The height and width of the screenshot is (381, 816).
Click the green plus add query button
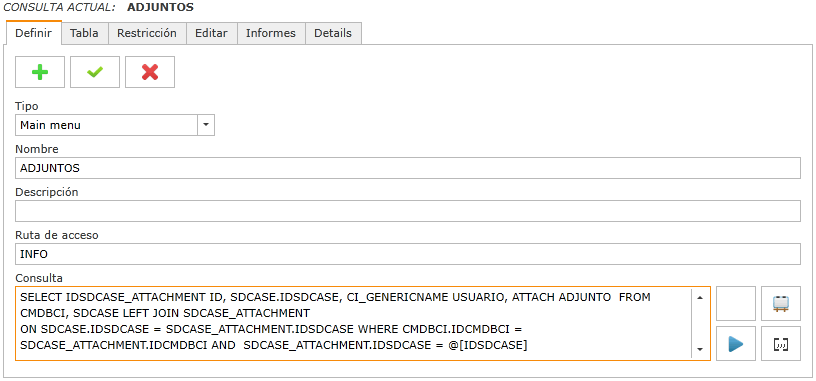(40, 72)
